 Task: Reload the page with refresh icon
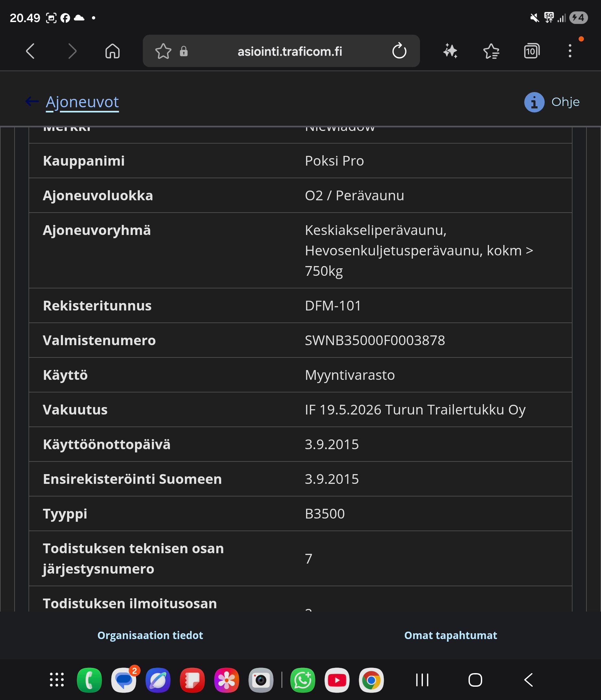pos(399,51)
